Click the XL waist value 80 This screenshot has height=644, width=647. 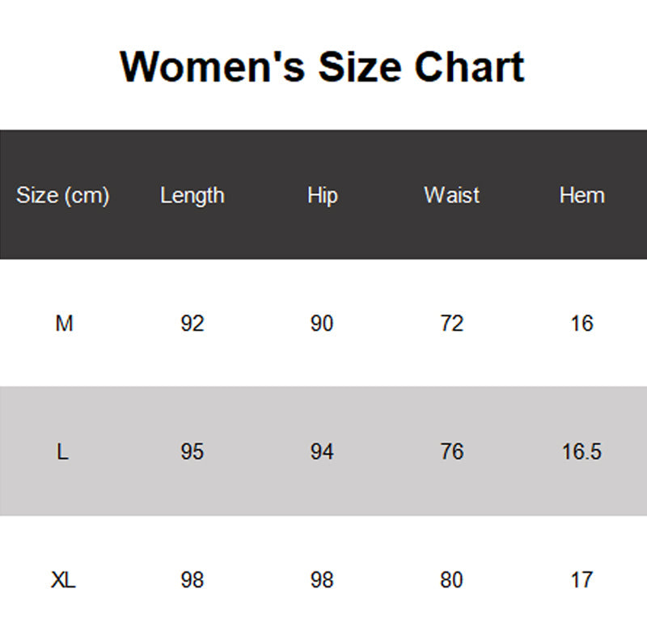[451, 580]
